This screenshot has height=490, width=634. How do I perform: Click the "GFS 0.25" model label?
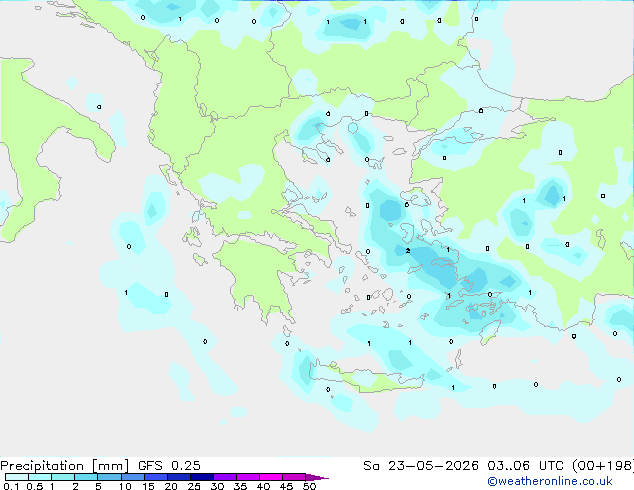169,466
